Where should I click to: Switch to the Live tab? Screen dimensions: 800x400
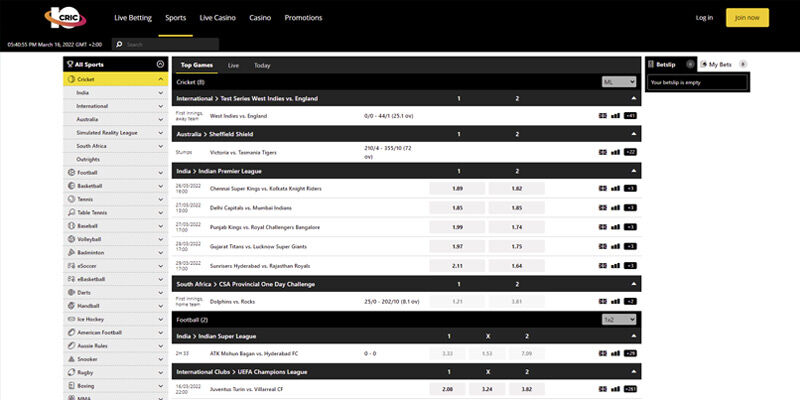[233, 65]
